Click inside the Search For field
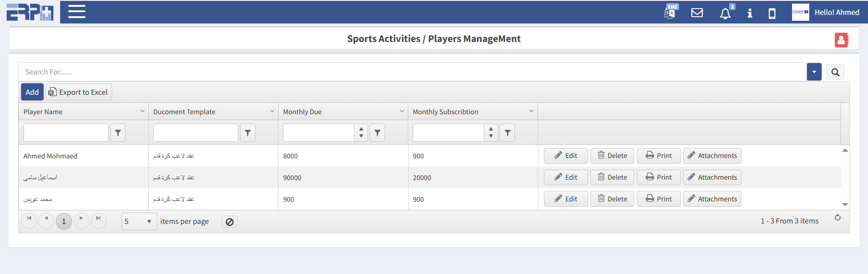Screen dimensions: 868x274 pos(407,72)
